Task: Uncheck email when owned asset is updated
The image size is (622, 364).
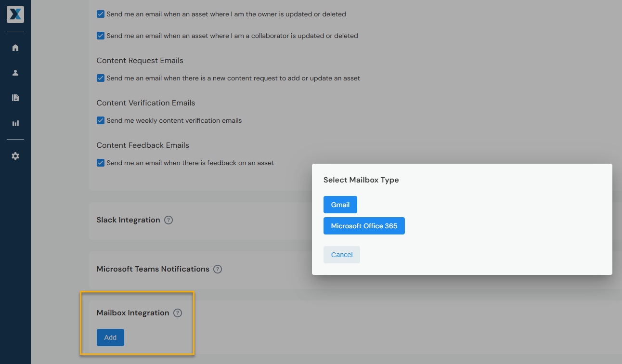Action: [101, 14]
